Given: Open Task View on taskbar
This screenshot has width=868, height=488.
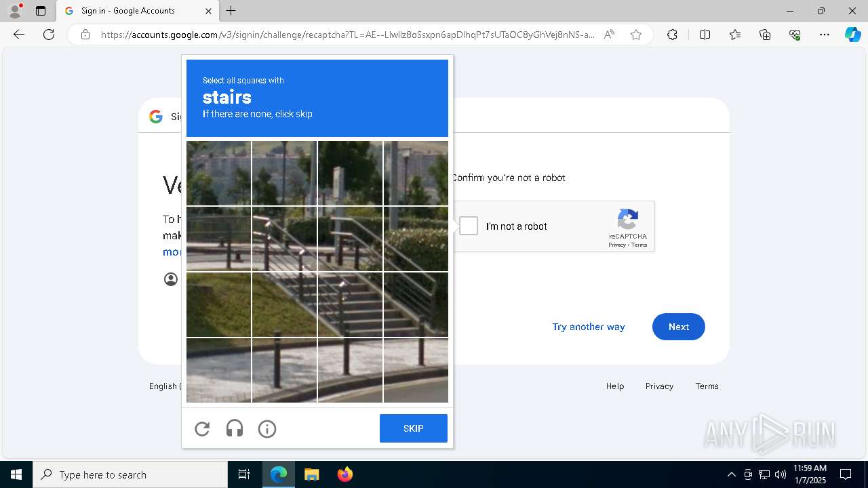Looking at the screenshot, I should click(x=244, y=474).
